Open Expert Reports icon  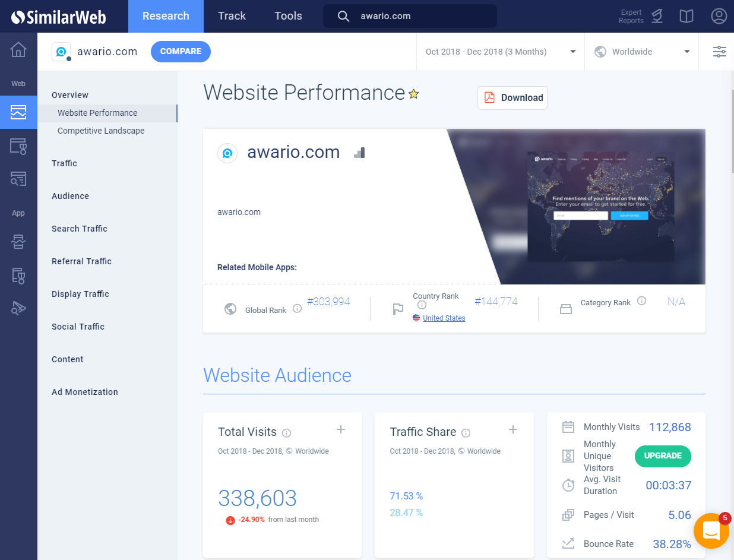[657, 16]
